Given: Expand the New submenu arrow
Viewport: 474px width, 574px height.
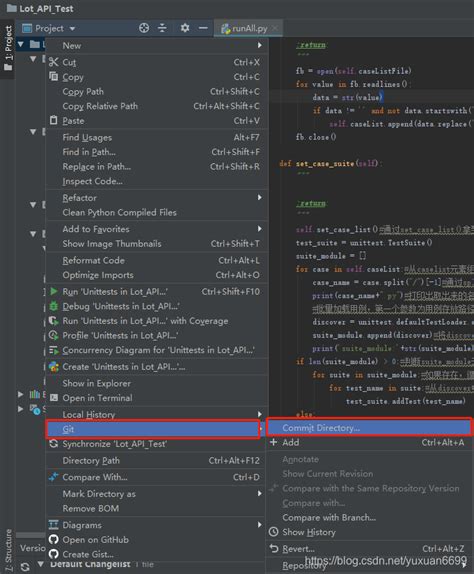Looking at the screenshot, I should point(260,45).
